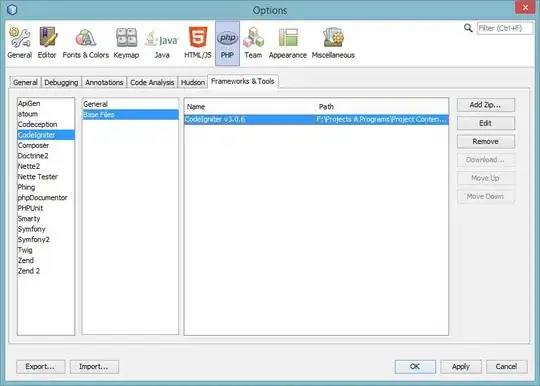
Task: Switch to the General PHP tab
Action: [25, 83]
